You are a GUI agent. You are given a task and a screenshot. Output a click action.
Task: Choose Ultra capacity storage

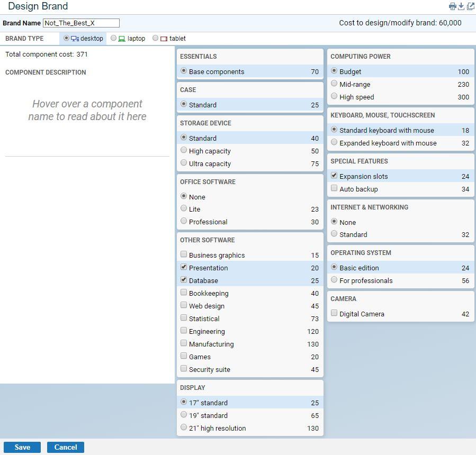click(x=183, y=162)
